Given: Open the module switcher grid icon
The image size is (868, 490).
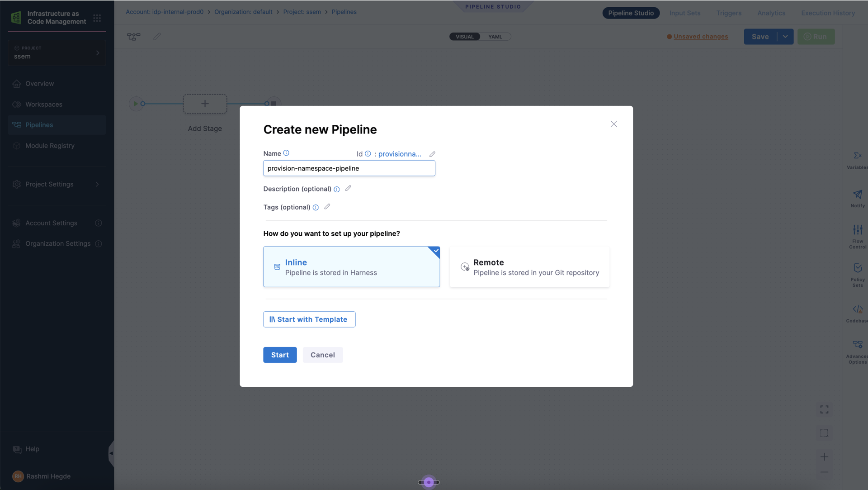Looking at the screenshot, I should (x=97, y=18).
